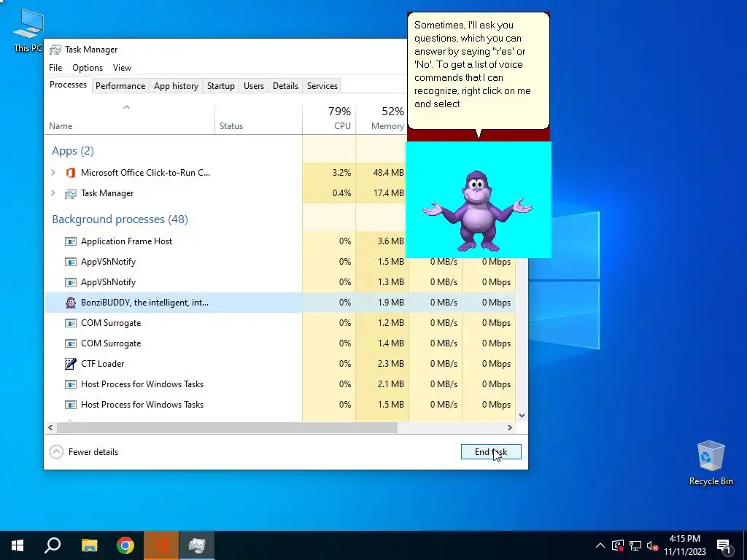Image resolution: width=747 pixels, height=560 pixels.
Task: Click the Application Frame Host icon
Action: point(71,241)
